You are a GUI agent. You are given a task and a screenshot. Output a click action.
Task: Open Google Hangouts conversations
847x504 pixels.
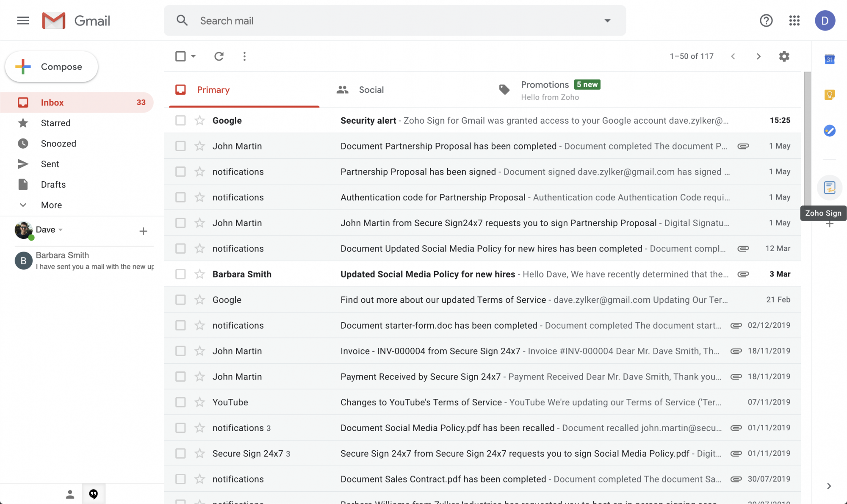[x=94, y=493]
